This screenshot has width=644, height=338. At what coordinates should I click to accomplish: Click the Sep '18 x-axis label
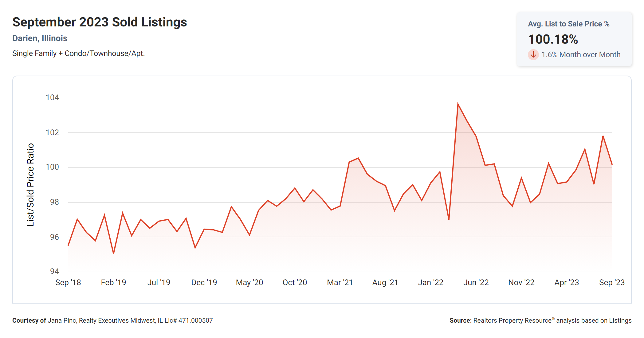point(68,282)
